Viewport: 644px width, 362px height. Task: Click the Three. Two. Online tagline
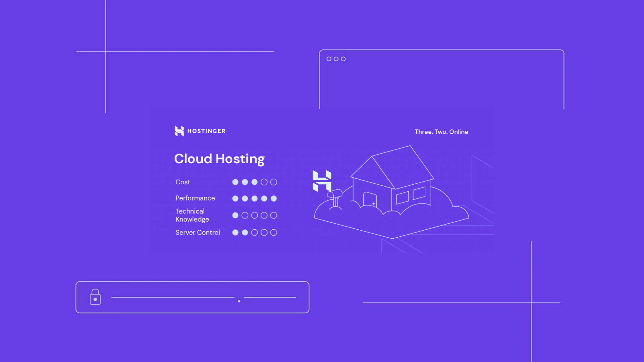click(x=441, y=132)
